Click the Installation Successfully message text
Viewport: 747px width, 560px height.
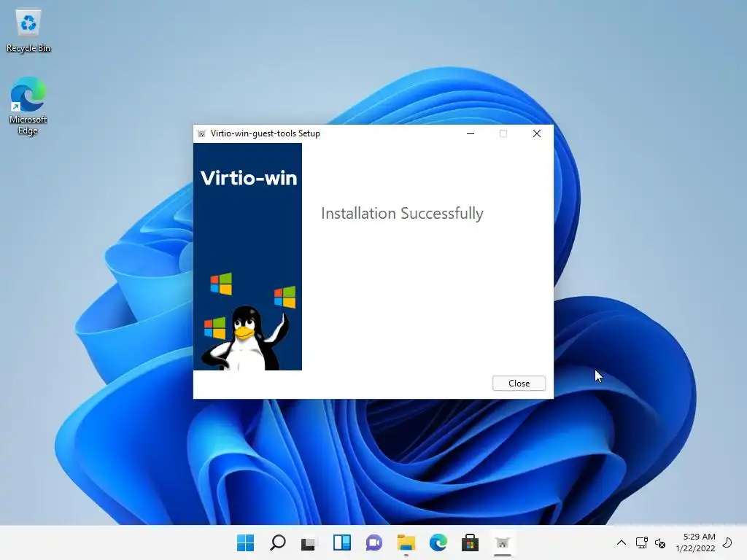tap(402, 214)
